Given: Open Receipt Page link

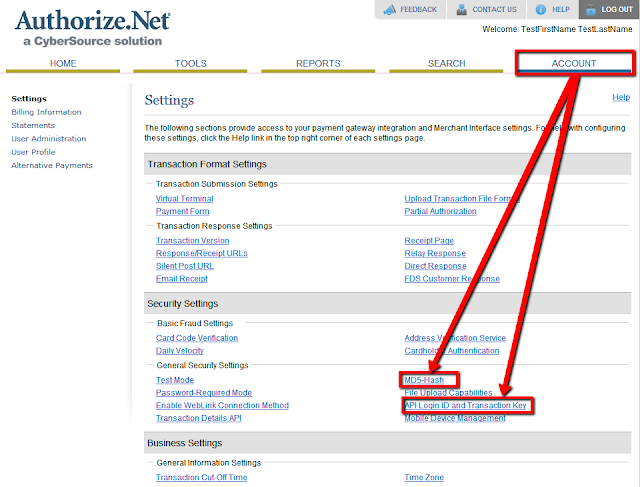Looking at the screenshot, I should click(x=429, y=240).
